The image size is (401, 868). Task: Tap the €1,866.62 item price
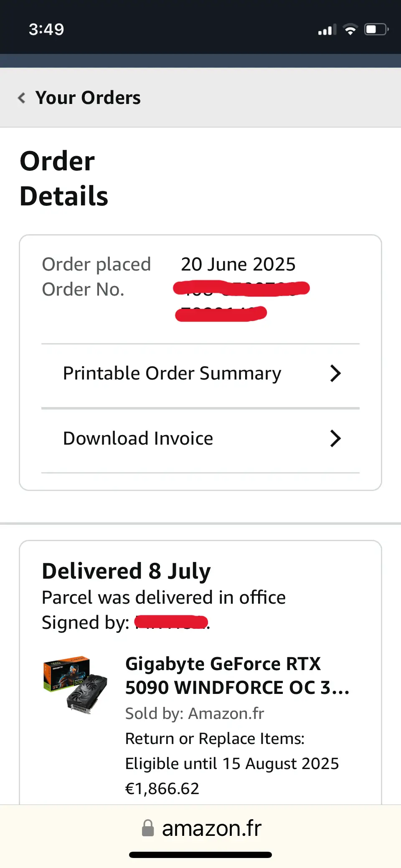(162, 789)
